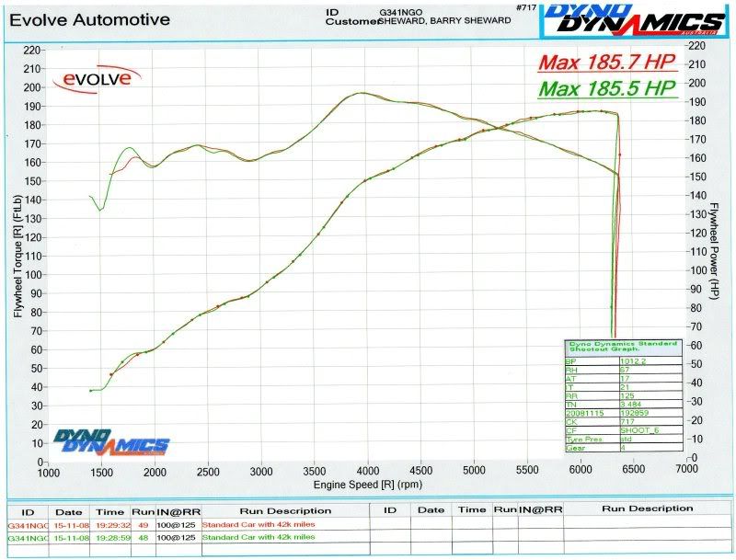The width and height of the screenshot is (736, 560).
Task: Click the Run Description column header on left
Action: pos(285,509)
